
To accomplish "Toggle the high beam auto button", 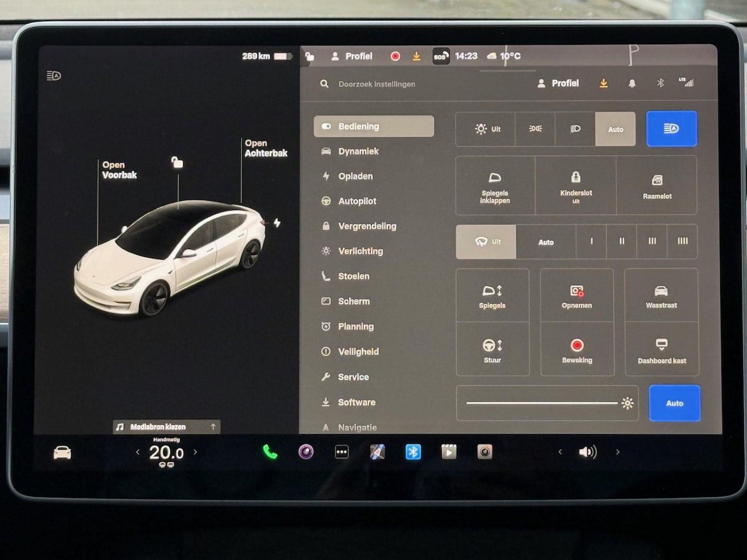I will pyautogui.click(x=671, y=129).
